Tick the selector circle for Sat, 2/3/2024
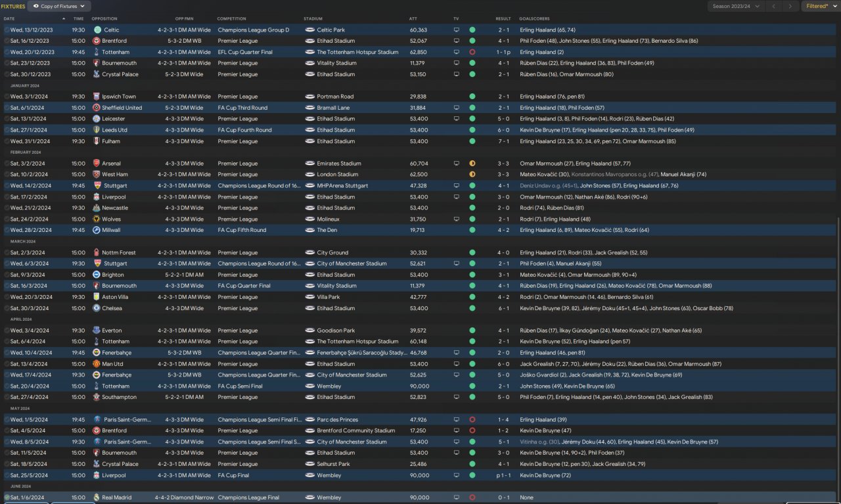841x504 pixels. (x=7, y=253)
